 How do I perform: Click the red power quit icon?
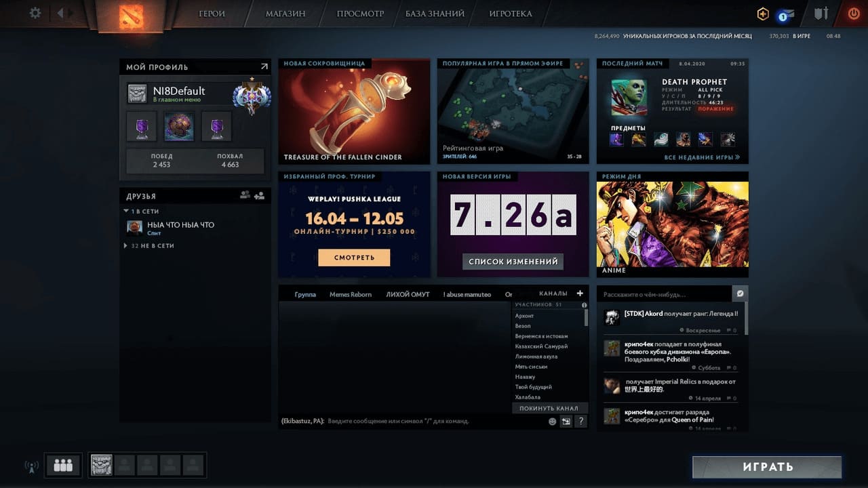[x=853, y=14]
